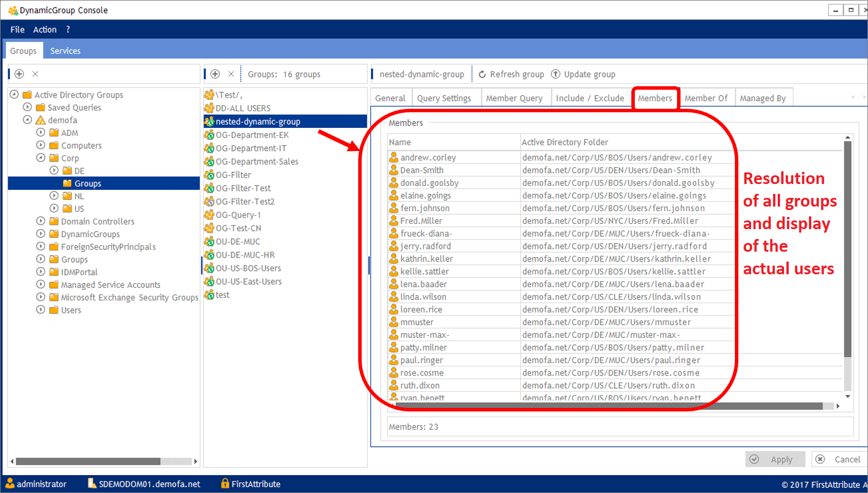This screenshot has height=493, width=868.
Task: Expand the Users tree node
Action: pyautogui.click(x=40, y=310)
